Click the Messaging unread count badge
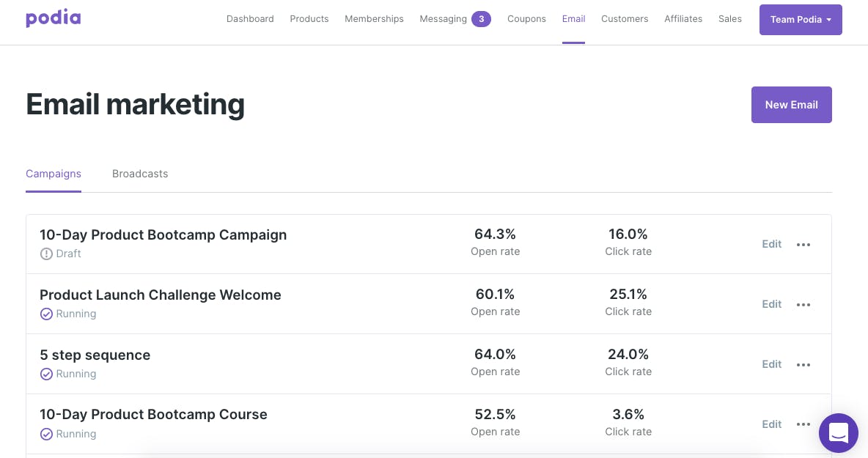The image size is (868, 458). (481, 19)
